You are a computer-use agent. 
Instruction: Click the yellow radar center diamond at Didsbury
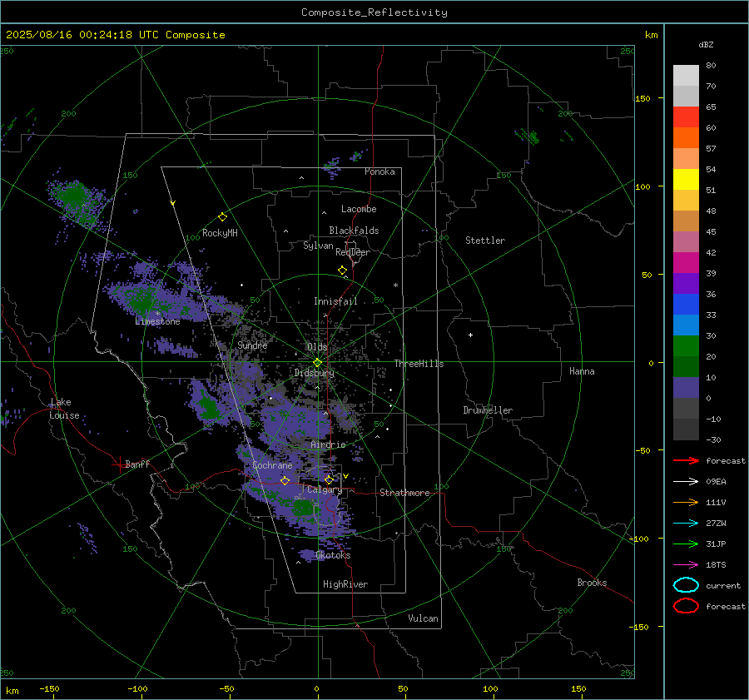point(317,363)
